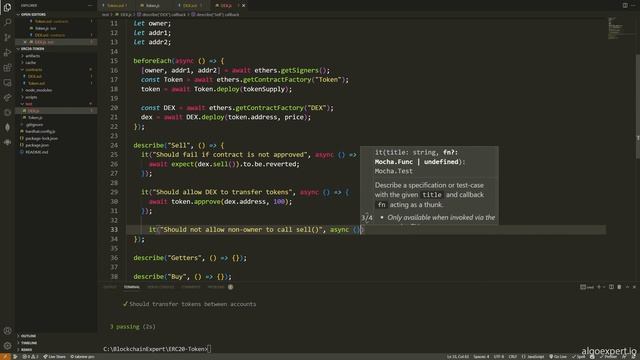Close the active DEX.js editor tab
Viewport: 640px width, 360px height.
[244, 6]
